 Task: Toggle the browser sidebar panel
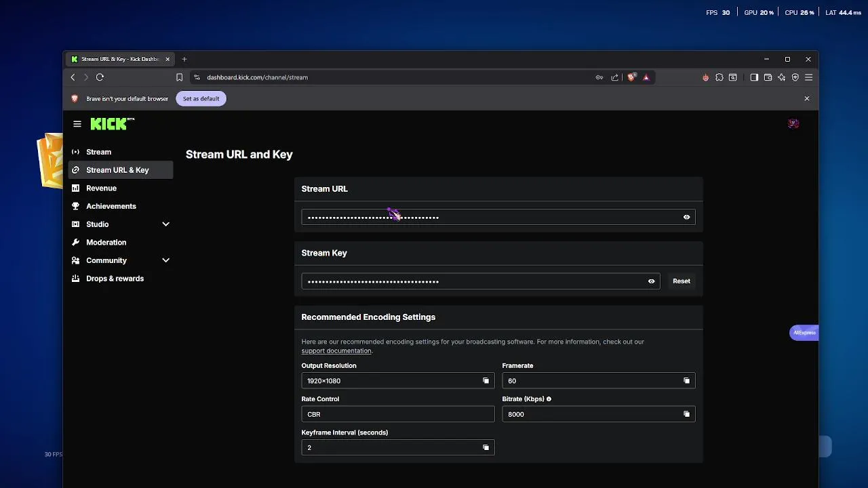pos(754,77)
